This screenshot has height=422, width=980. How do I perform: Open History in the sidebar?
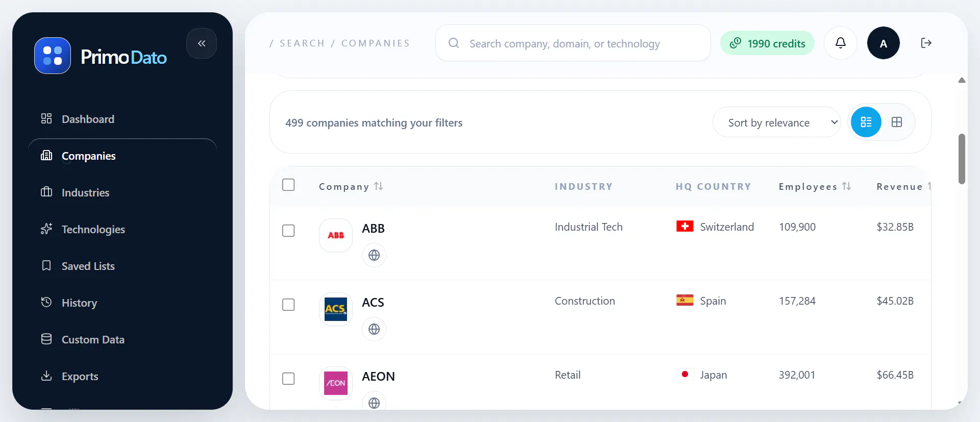click(122, 303)
